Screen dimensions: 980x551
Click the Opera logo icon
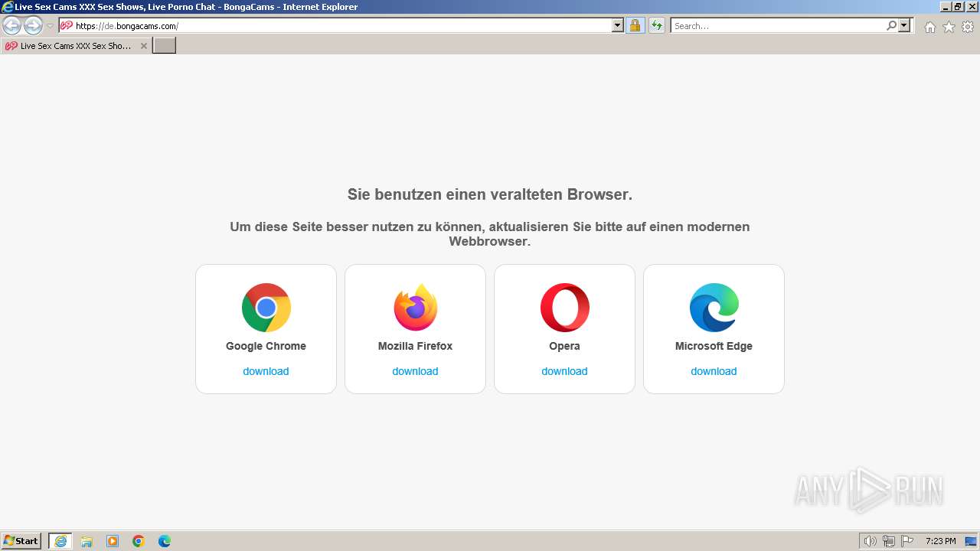tap(564, 308)
